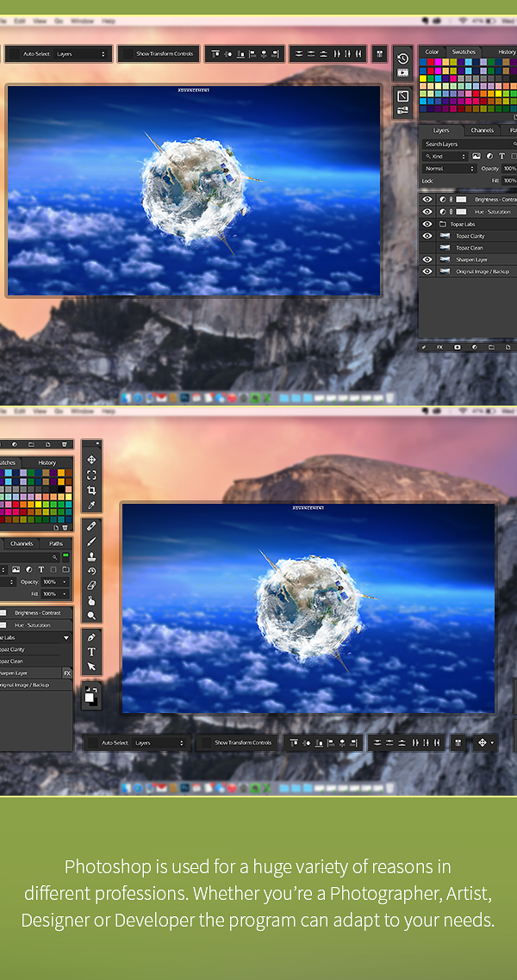The image size is (517, 980).
Task: Hide the Sharpen Layer in upper mockup
Action: (x=427, y=259)
